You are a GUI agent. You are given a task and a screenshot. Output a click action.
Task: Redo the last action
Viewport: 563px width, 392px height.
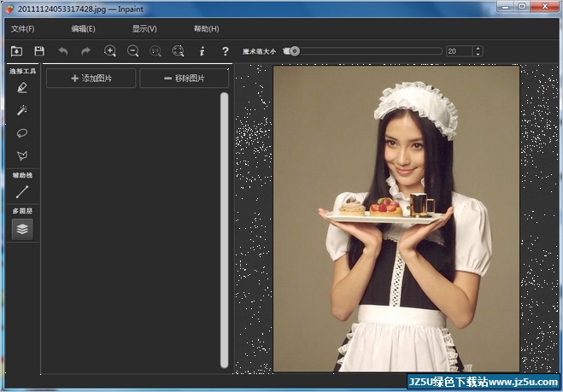[85, 51]
